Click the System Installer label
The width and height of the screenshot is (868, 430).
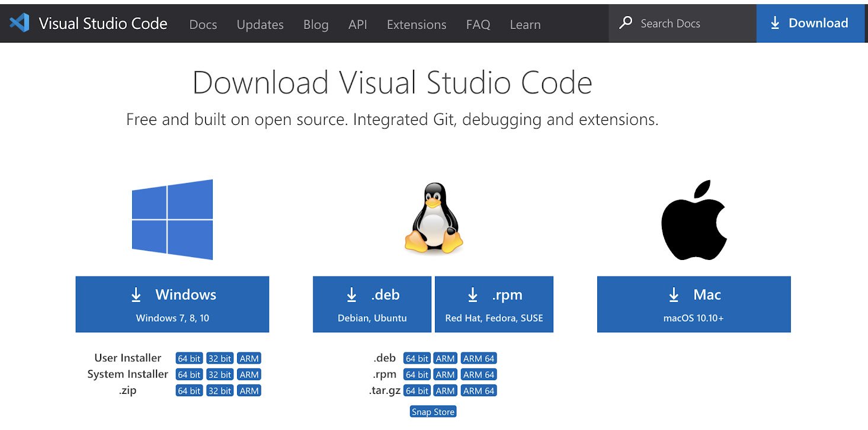point(128,374)
